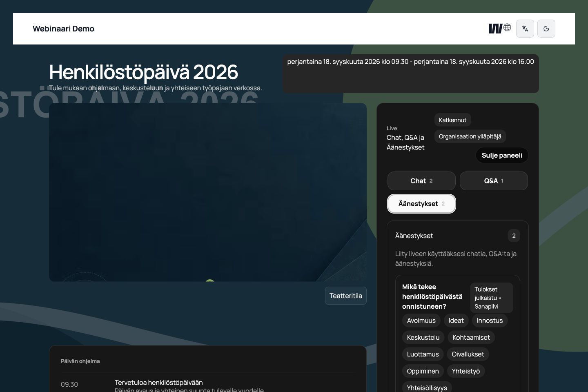Click the W globe logo in header
Screen dimensions: 588x392
tap(500, 28)
